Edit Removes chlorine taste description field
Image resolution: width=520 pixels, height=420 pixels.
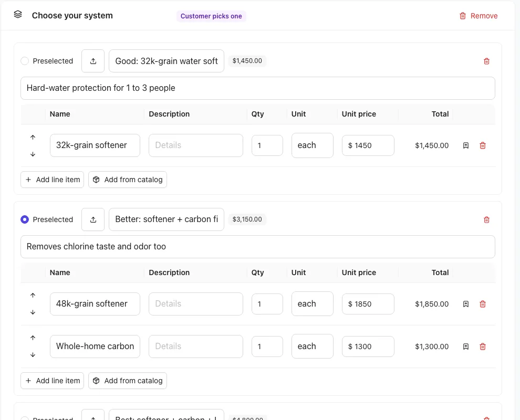click(x=258, y=247)
